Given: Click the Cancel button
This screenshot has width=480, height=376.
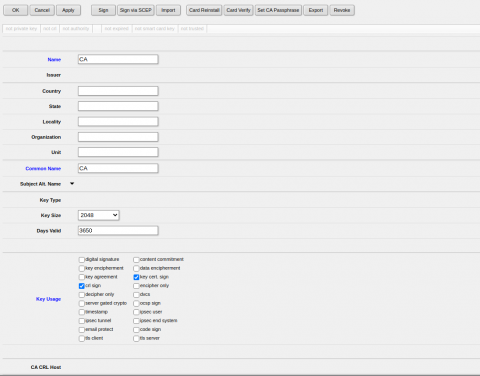Looking at the screenshot, I should (42, 10).
